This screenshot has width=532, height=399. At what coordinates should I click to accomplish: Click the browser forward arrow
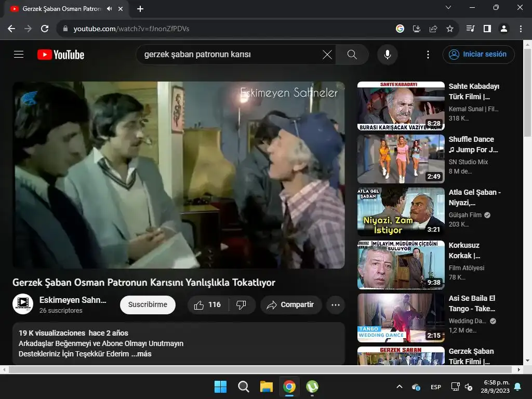point(28,29)
